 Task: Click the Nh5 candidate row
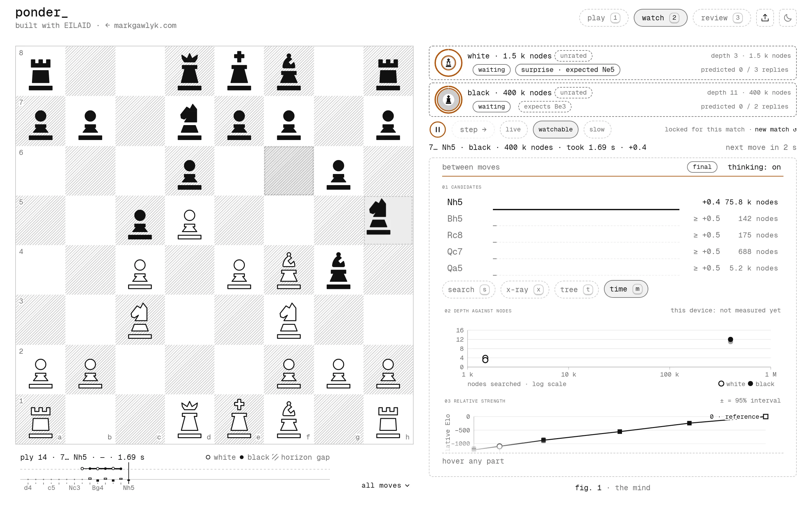(612, 202)
